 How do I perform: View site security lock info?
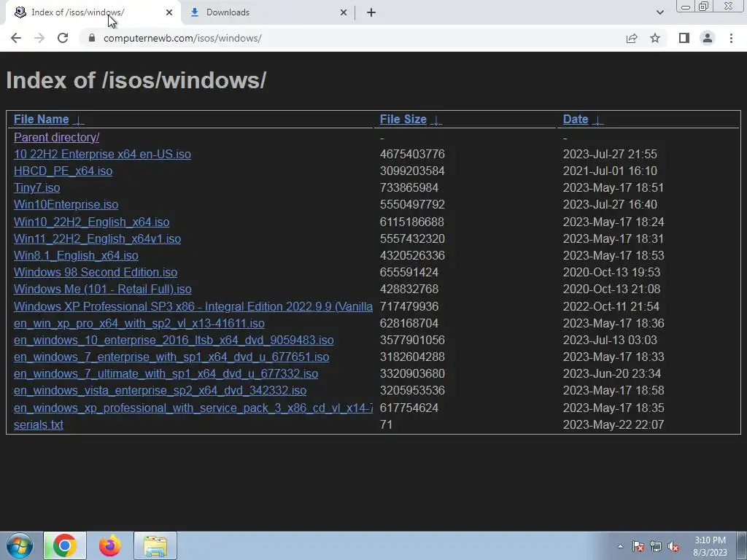pos(92,38)
